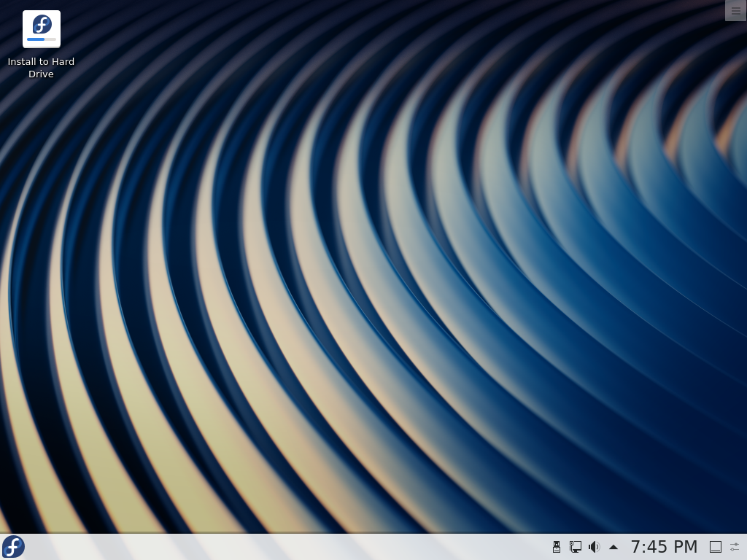Click the Show Desktop panel icon
This screenshot has height=560, width=747.
click(x=716, y=547)
